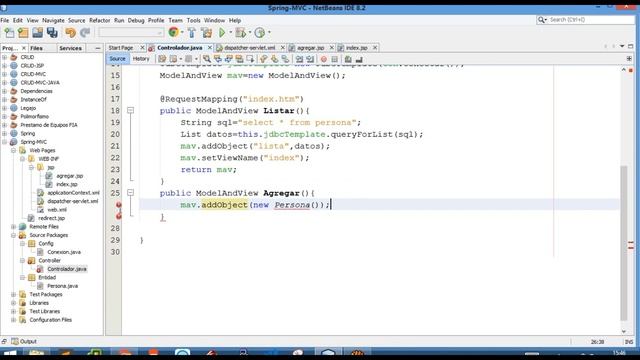Open the Tools menu
Image resolution: width=640 pixels, height=360 pixels.
193,20
